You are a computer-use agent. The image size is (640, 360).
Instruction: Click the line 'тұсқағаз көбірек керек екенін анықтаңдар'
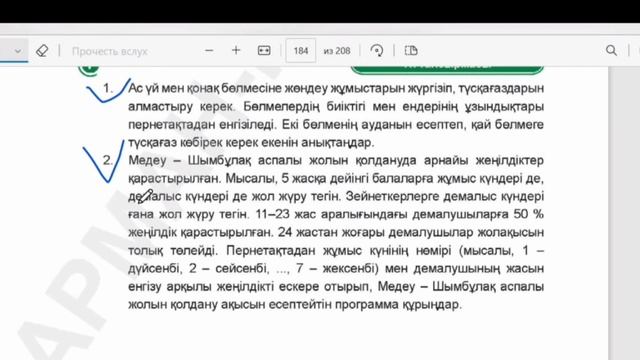point(251,142)
